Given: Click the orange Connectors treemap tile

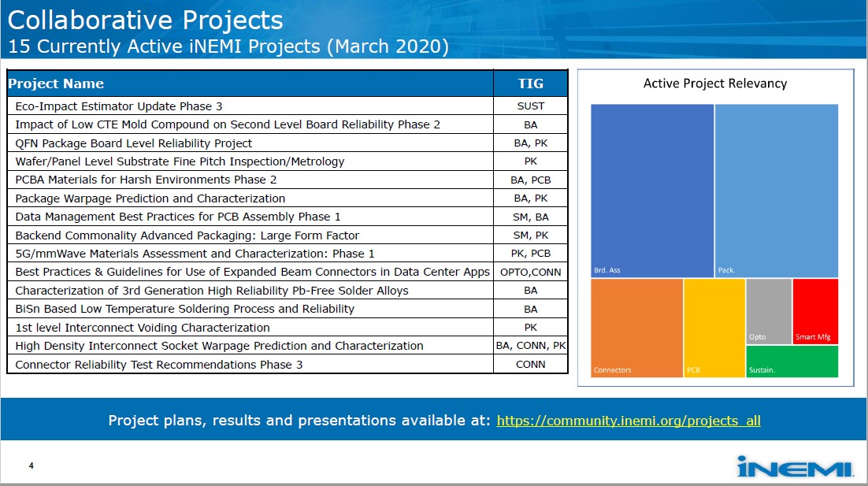Looking at the screenshot, I should point(636,328).
